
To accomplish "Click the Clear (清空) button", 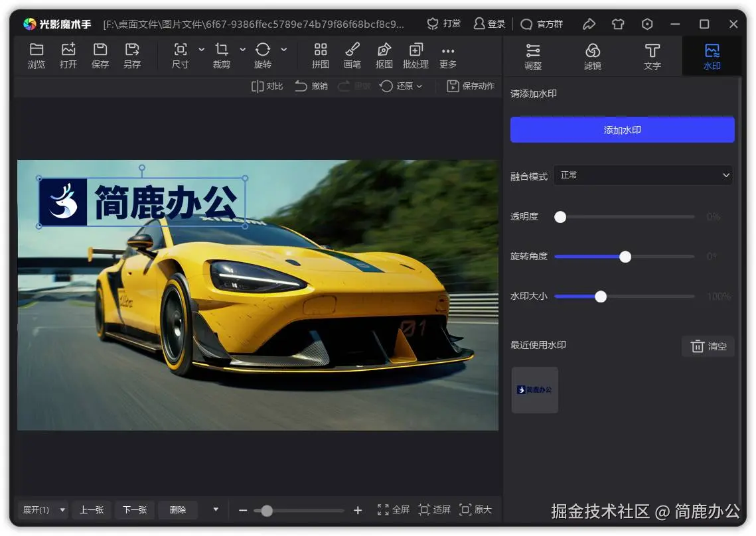I will 708,346.
